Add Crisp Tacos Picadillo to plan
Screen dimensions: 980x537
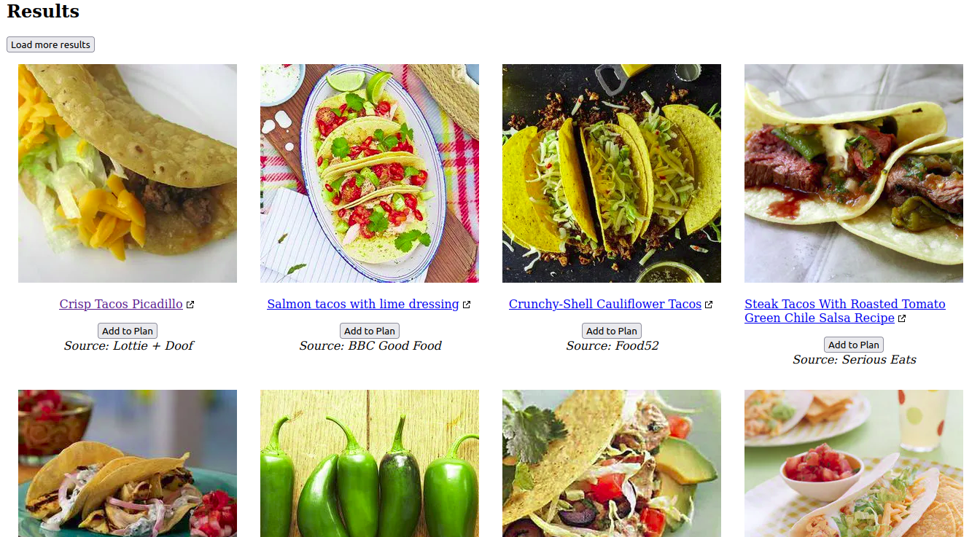click(x=128, y=331)
